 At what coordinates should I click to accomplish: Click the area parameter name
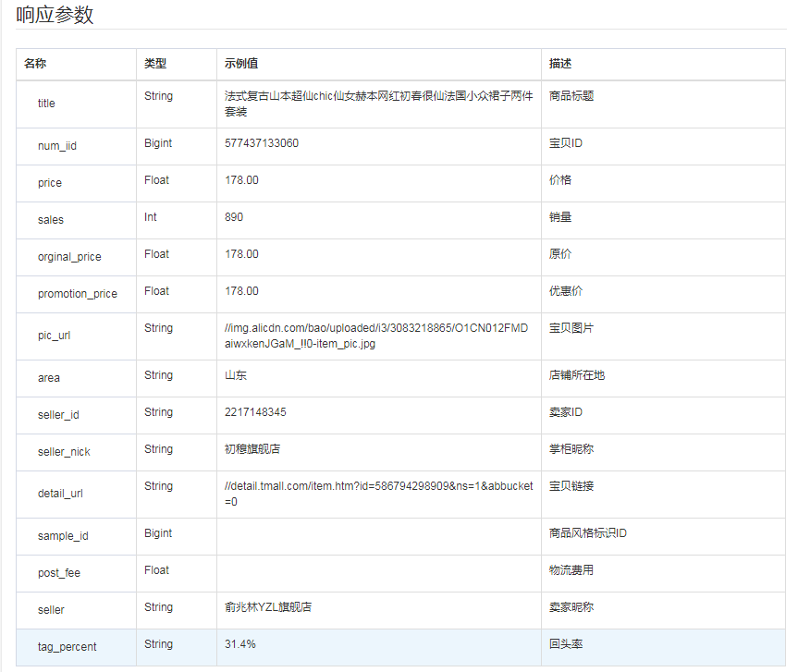click(49, 378)
